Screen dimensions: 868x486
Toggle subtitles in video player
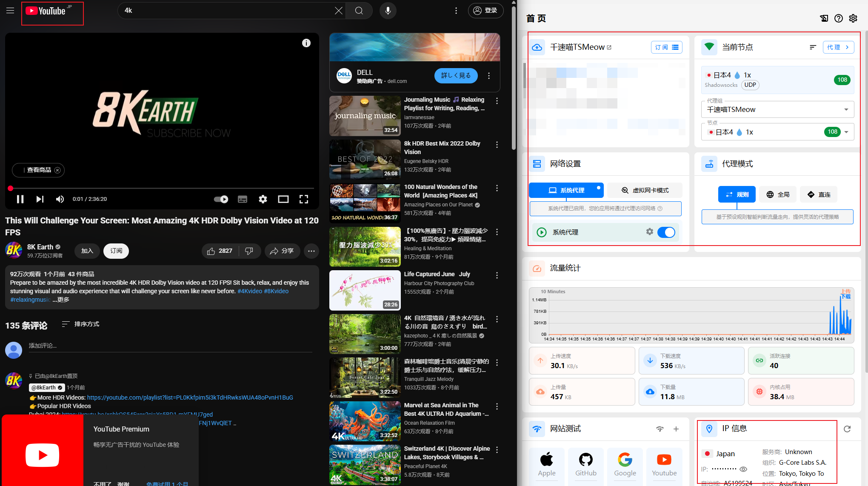click(x=243, y=199)
